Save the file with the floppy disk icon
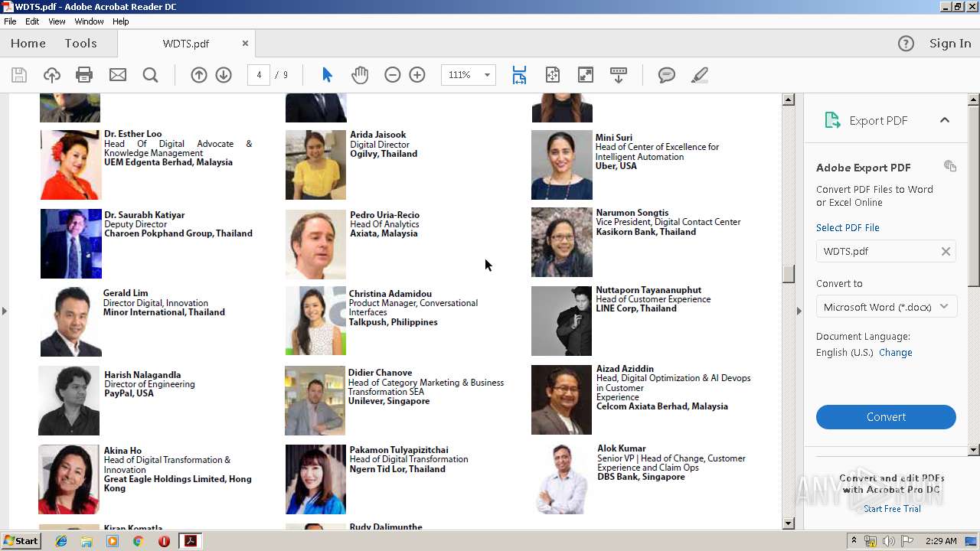 [19, 75]
